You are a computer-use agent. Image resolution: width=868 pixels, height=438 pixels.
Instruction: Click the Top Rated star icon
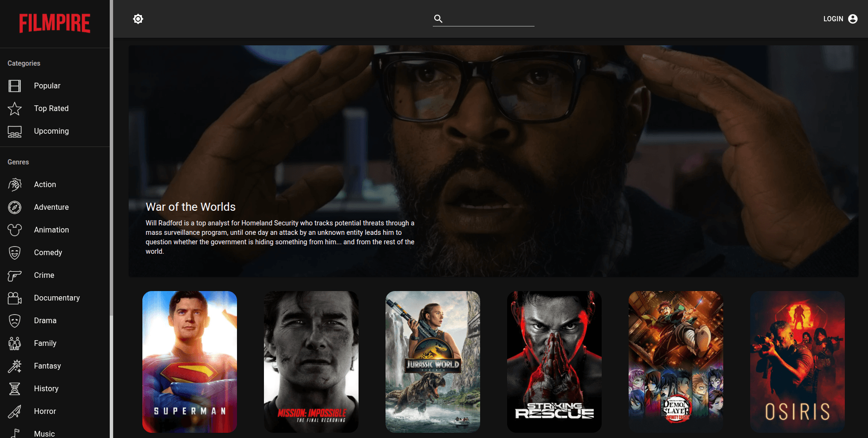pyautogui.click(x=15, y=109)
